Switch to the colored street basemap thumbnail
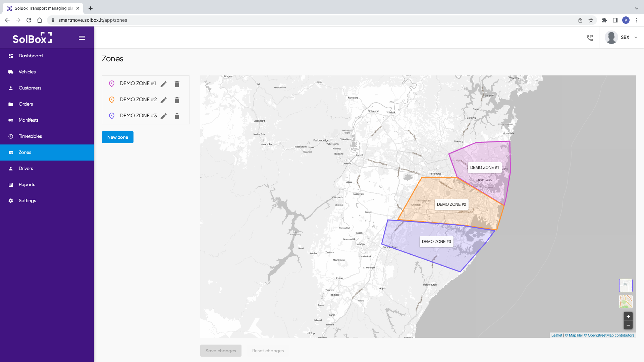644x362 pixels. [626, 302]
